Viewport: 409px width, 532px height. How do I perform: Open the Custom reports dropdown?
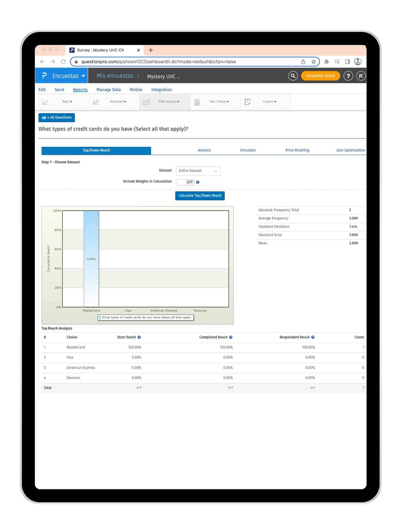(x=270, y=102)
